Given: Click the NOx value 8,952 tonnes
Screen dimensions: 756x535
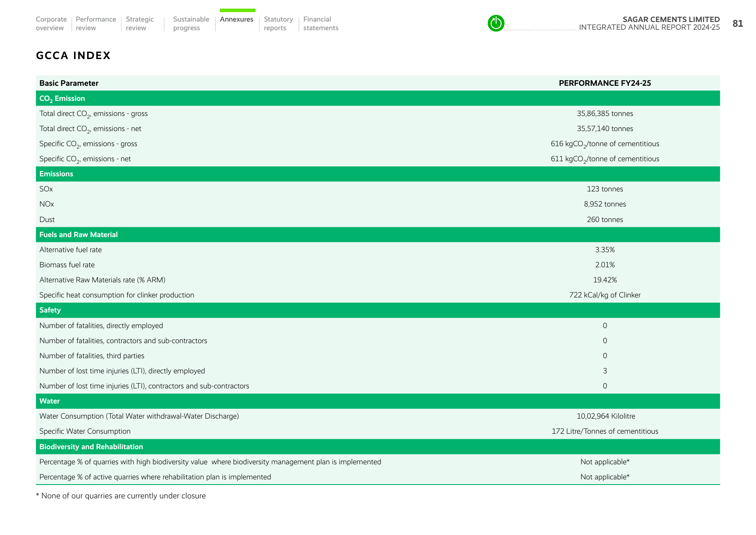Looking at the screenshot, I should tap(605, 204).
